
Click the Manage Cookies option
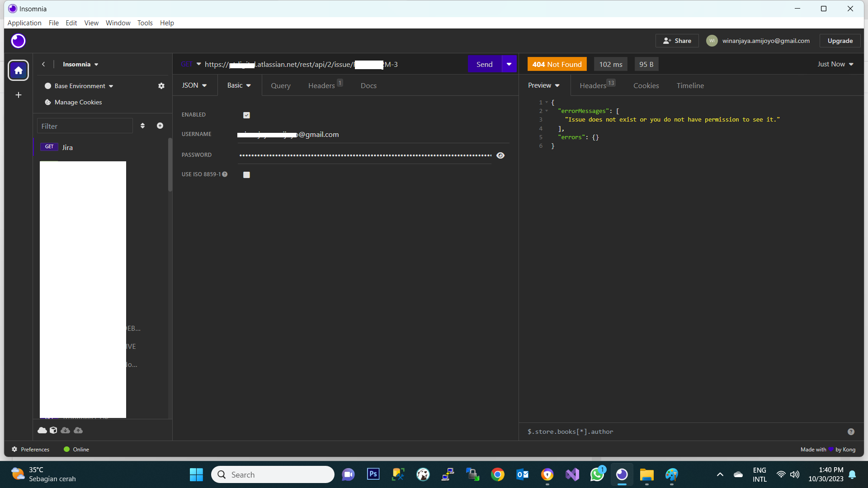point(78,102)
